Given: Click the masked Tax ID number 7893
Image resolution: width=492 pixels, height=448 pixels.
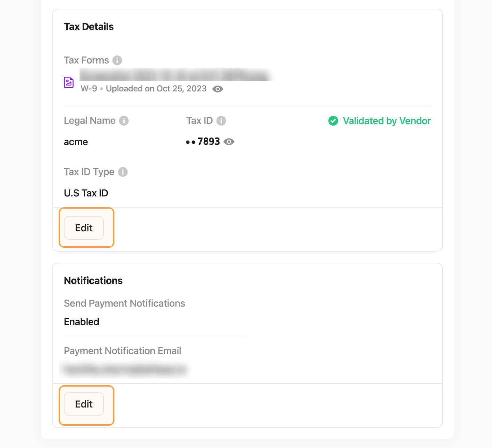Looking at the screenshot, I should click(203, 142).
